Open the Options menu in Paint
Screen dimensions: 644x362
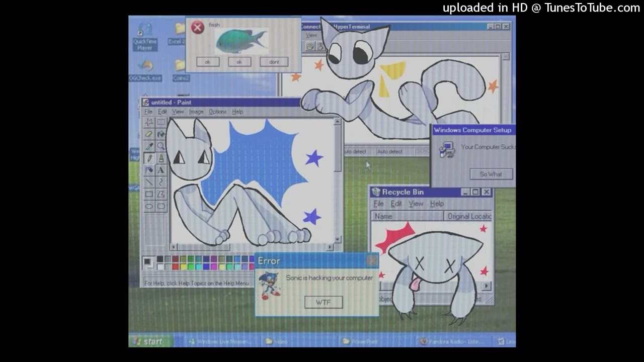point(217,112)
